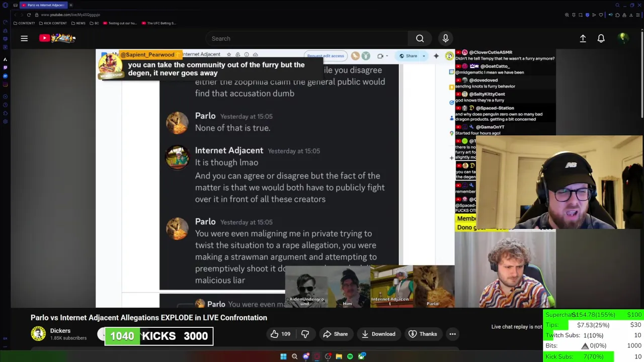Dislike the video with thumbs down
This screenshot has height=362, width=644.
pyautogui.click(x=305, y=334)
